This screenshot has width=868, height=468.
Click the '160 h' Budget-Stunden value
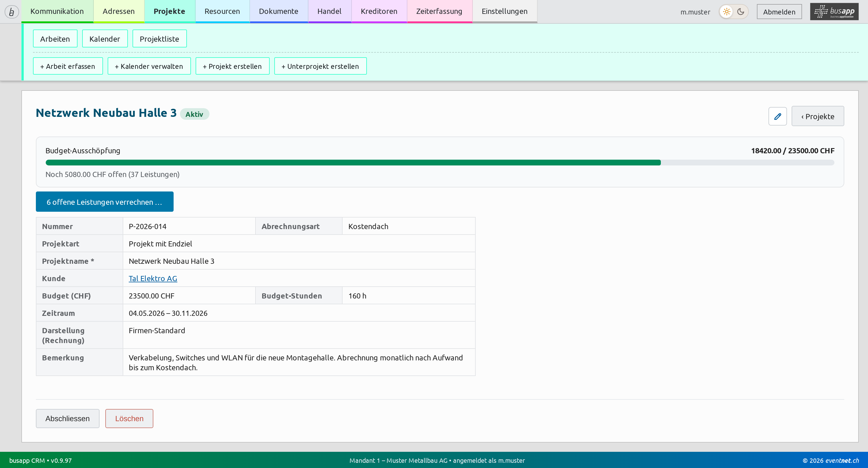pos(357,296)
